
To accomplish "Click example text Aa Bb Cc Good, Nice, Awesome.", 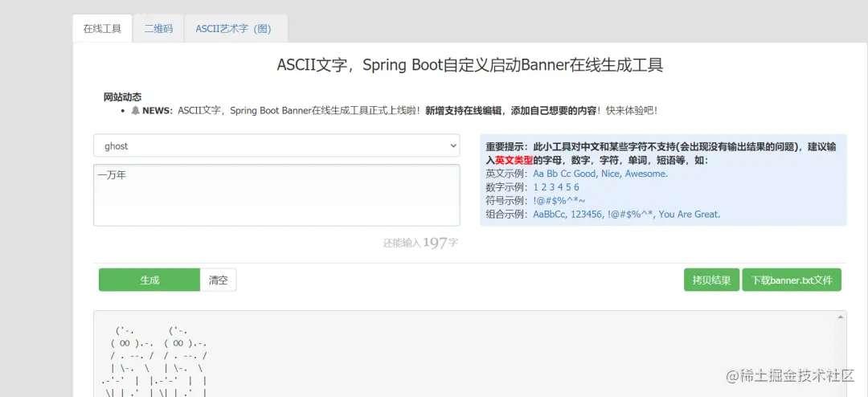I will point(600,174).
